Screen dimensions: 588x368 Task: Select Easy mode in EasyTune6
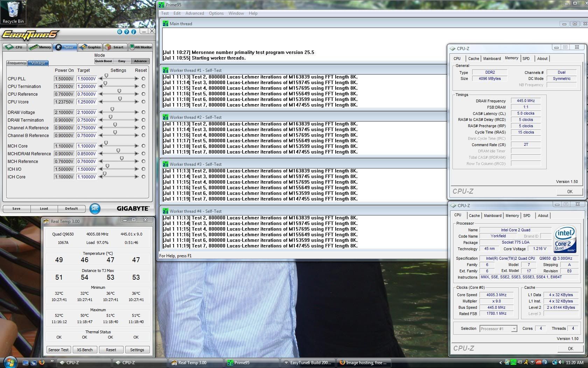point(122,61)
